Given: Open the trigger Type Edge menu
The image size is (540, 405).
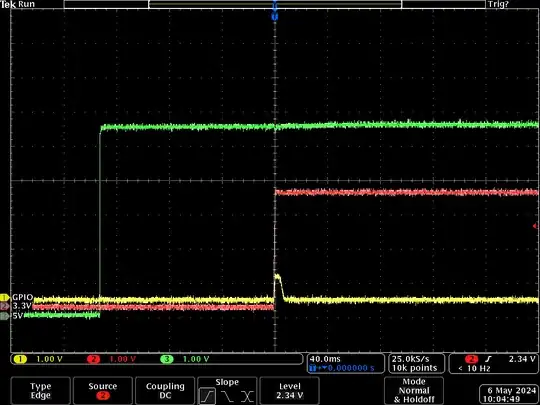Looking at the screenshot, I should 41,391.
